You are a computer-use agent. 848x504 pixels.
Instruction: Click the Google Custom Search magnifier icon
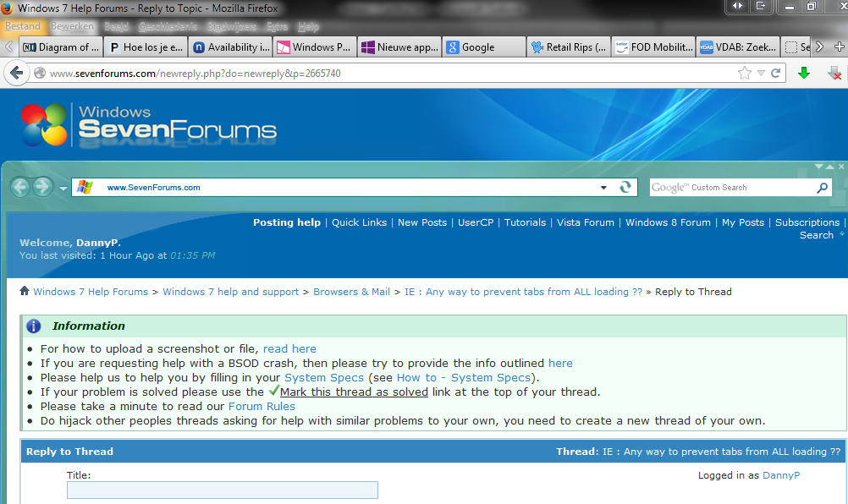point(822,188)
